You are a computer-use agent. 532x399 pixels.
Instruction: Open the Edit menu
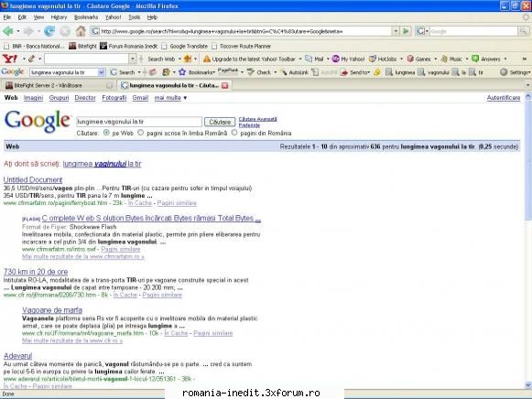[x=22, y=17]
